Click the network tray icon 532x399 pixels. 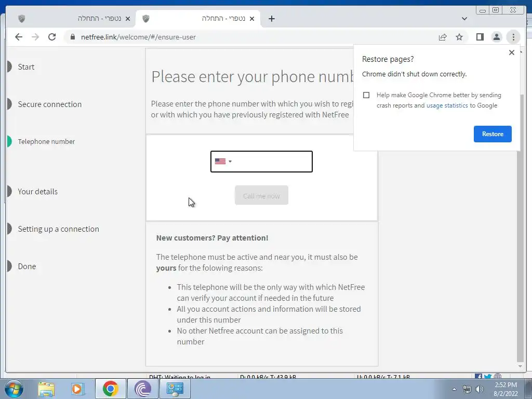coord(467,389)
